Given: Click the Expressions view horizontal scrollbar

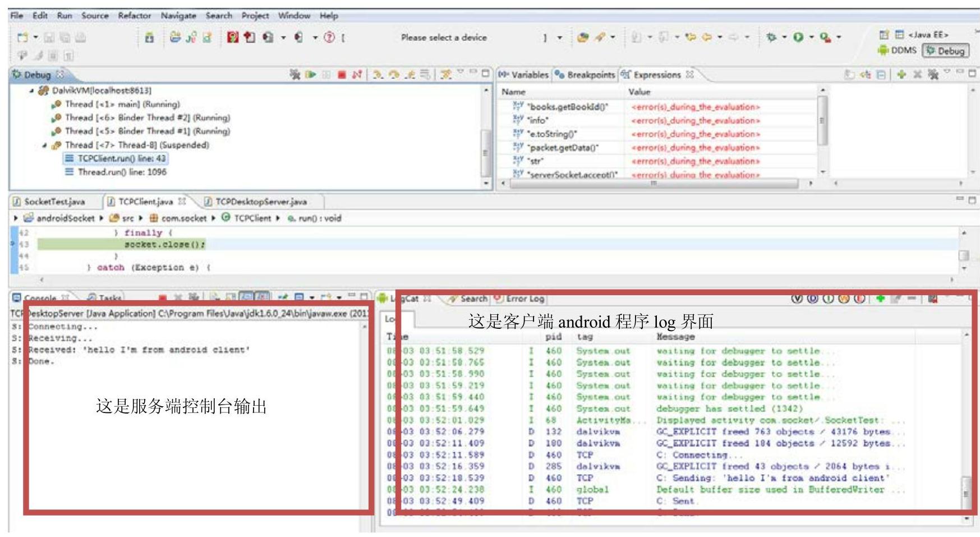Looking at the screenshot, I should tap(654, 183).
